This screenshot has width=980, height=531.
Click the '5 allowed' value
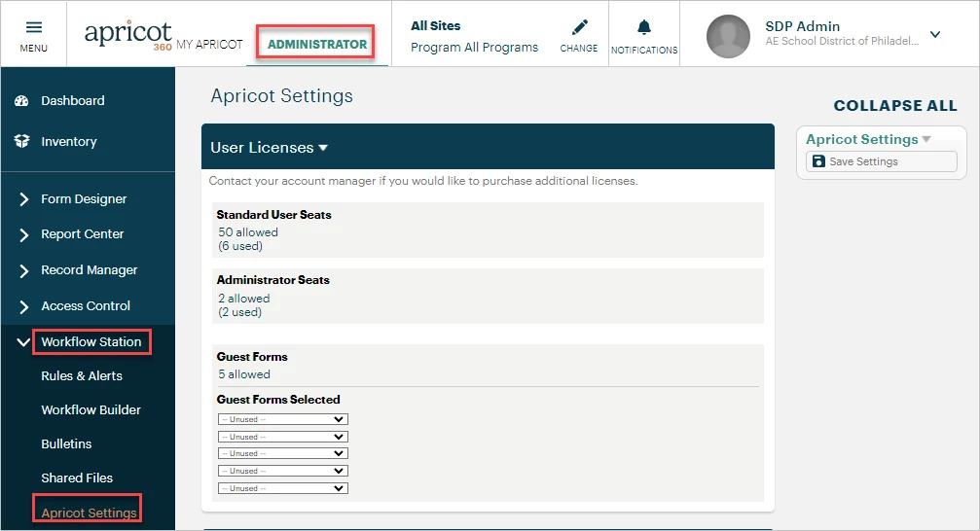point(244,374)
